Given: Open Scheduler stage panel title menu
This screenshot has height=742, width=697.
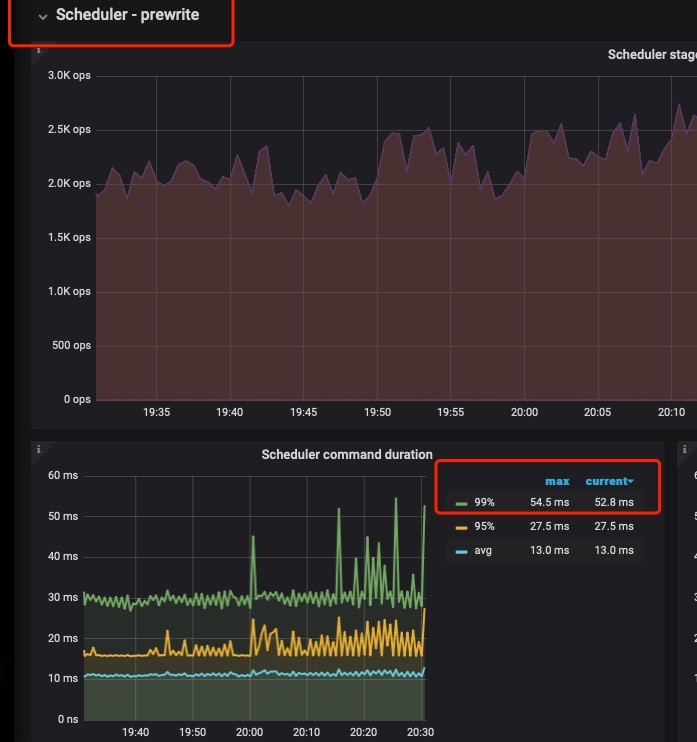Looking at the screenshot, I should pos(651,55).
